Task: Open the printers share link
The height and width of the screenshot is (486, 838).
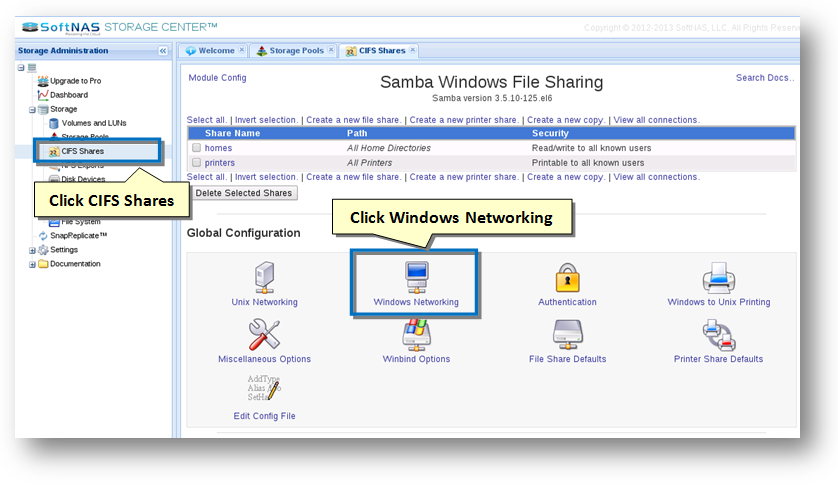Action: 220,163
